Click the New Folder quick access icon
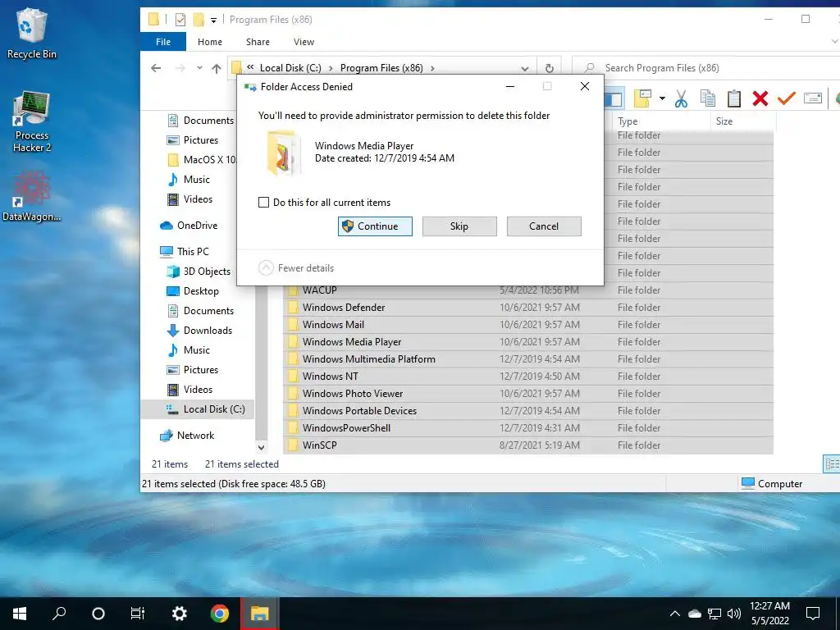The width and height of the screenshot is (840, 630). click(x=199, y=20)
